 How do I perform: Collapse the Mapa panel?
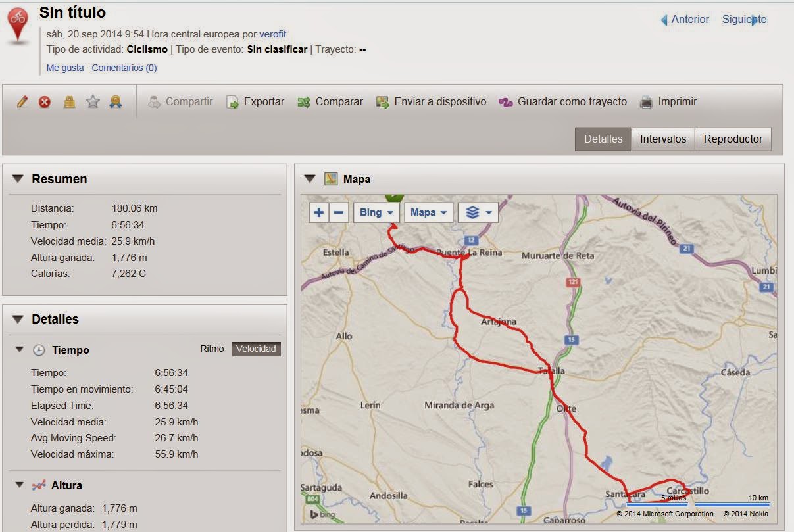point(310,179)
